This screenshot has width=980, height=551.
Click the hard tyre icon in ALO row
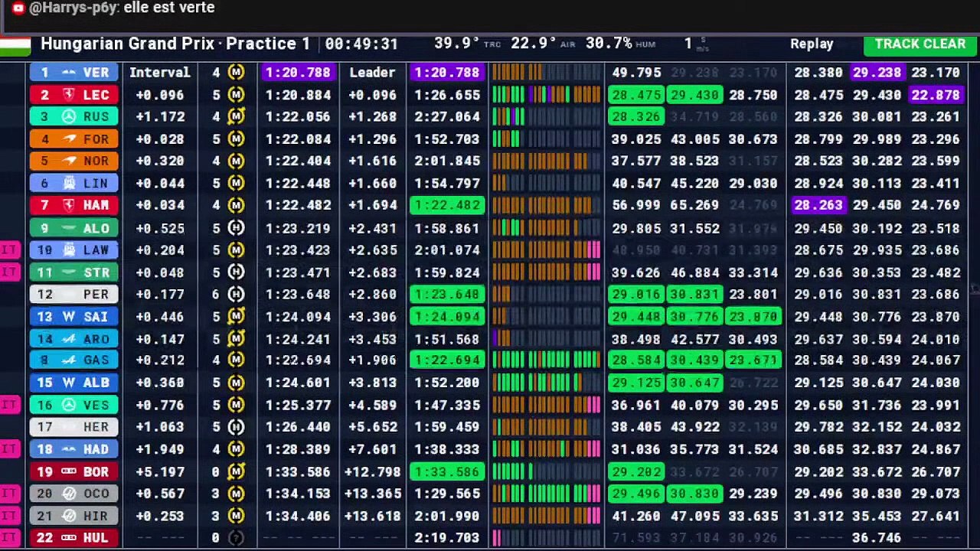coord(236,228)
